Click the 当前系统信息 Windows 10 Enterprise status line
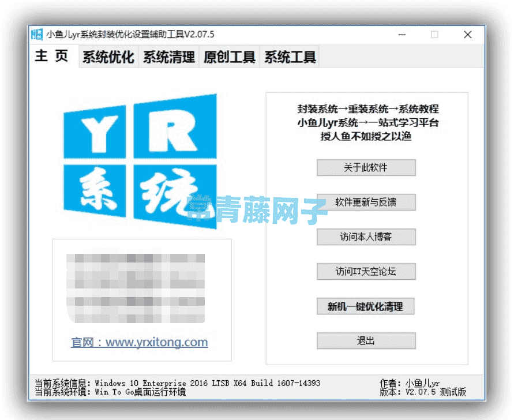This screenshot has width=514, height=420. 177,383
